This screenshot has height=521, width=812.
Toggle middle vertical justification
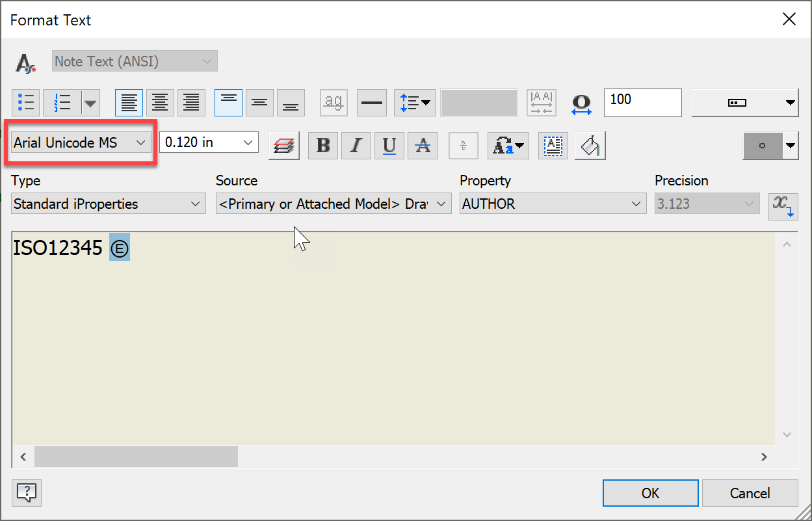259,103
